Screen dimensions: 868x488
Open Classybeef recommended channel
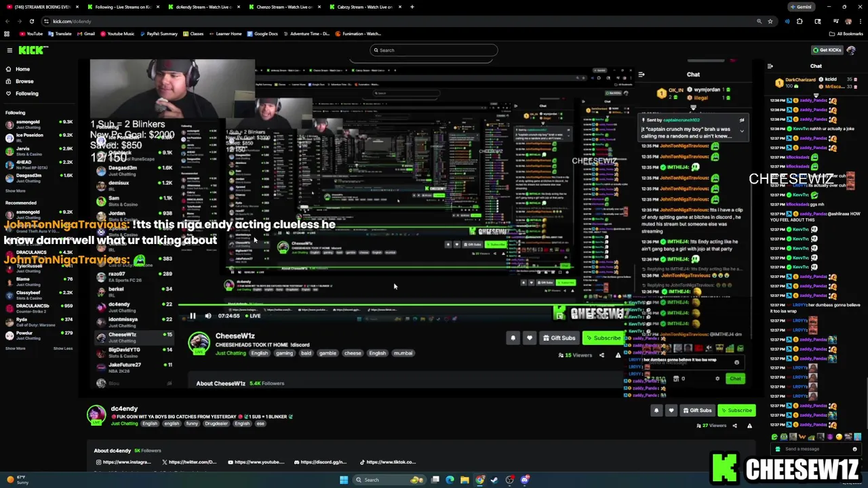(39, 295)
